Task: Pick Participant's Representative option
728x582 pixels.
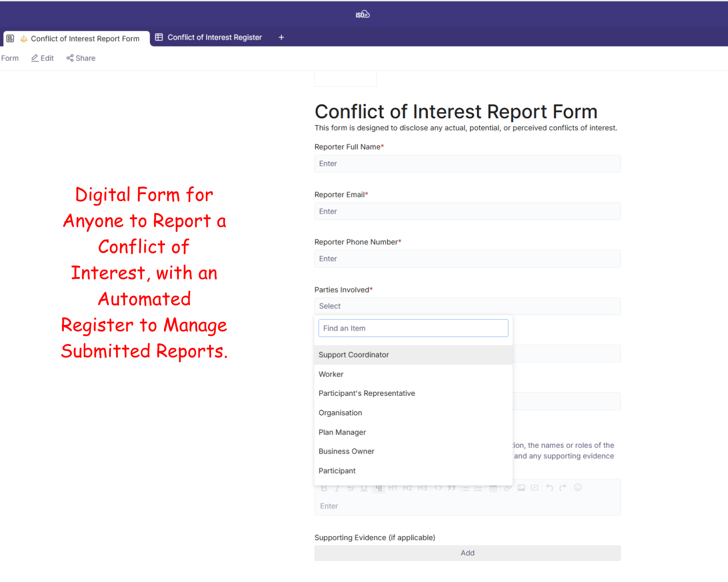Action: pyautogui.click(x=367, y=393)
